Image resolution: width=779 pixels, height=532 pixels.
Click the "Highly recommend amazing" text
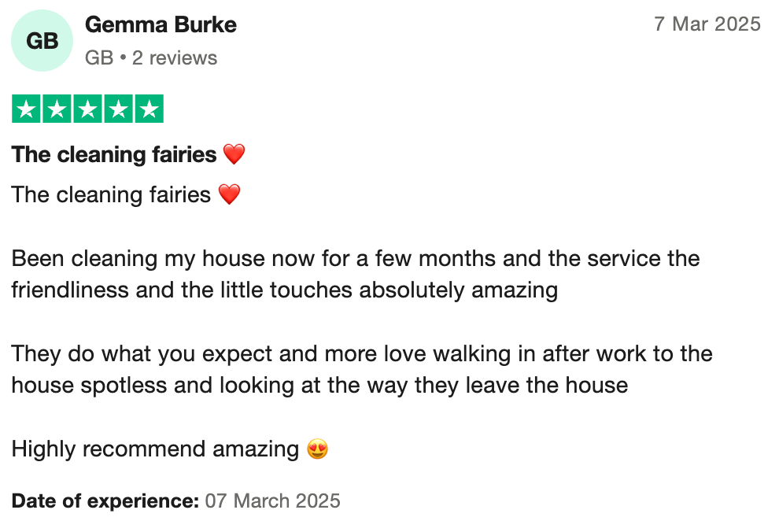(x=155, y=449)
